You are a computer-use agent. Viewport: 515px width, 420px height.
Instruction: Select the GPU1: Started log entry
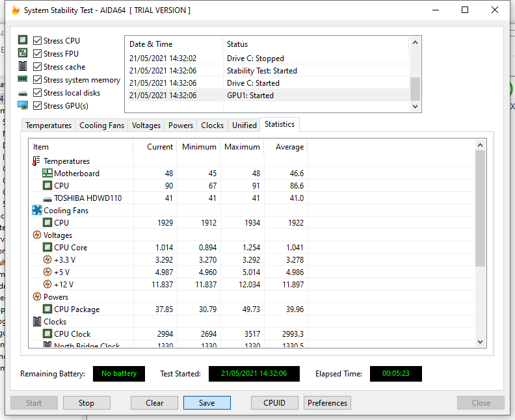(268, 96)
